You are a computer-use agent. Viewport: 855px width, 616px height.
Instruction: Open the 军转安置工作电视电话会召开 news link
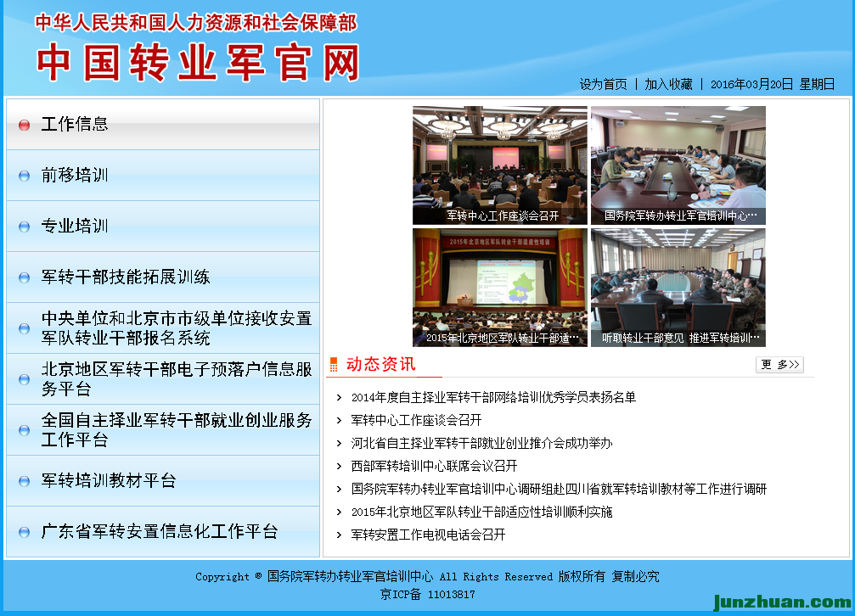(428, 535)
